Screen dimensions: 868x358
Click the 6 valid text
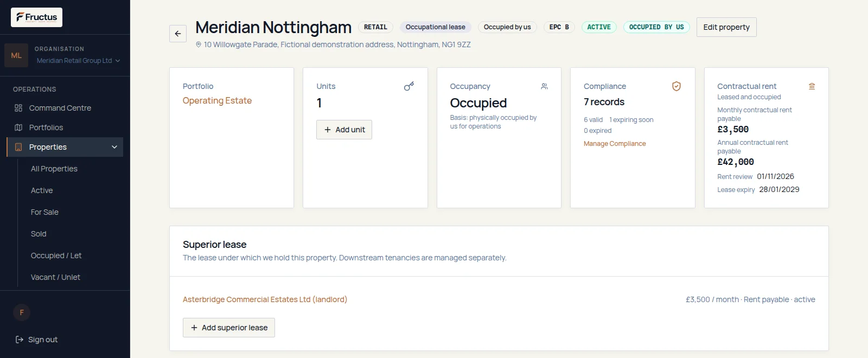(593, 120)
